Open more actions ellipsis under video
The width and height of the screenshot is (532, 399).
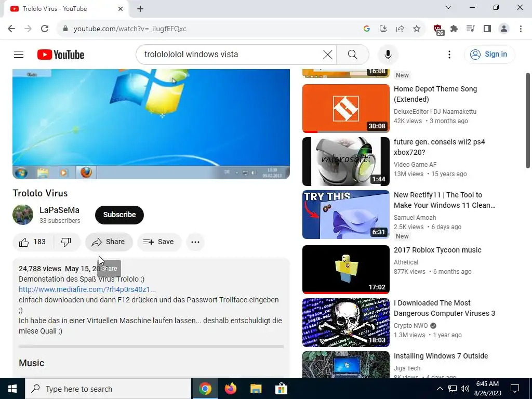point(195,242)
